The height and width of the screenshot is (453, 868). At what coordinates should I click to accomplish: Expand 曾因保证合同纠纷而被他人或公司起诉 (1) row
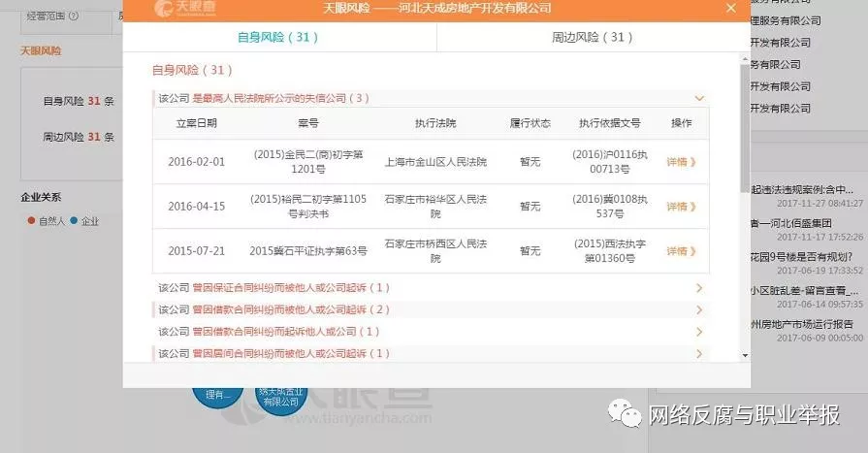(x=431, y=288)
